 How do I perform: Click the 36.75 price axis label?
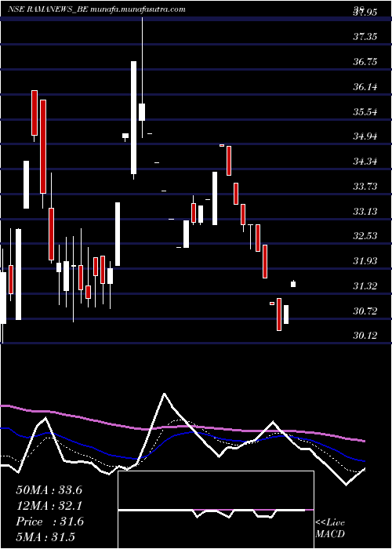[365, 62]
